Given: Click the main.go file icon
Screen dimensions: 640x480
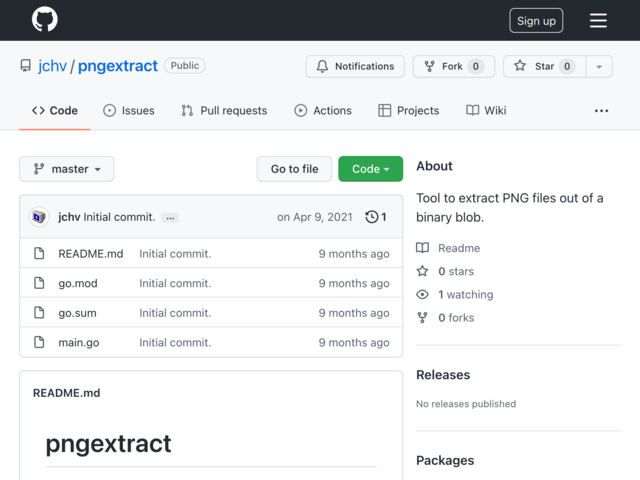Looking at the screenshot, I should (39, 342).
